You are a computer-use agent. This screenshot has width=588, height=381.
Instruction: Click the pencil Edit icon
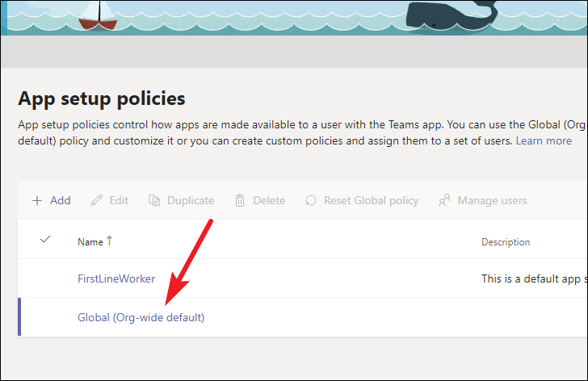[x=96, y=200]
